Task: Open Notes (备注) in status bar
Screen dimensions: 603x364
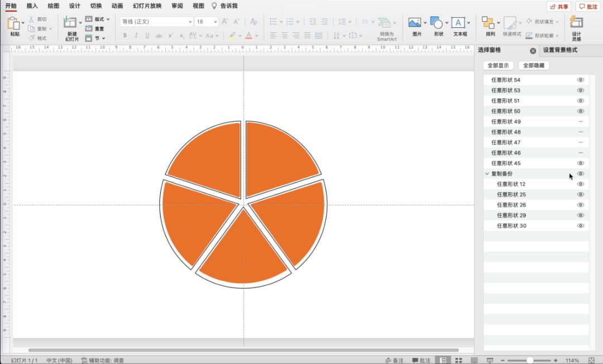Action: tap(395, 360)
